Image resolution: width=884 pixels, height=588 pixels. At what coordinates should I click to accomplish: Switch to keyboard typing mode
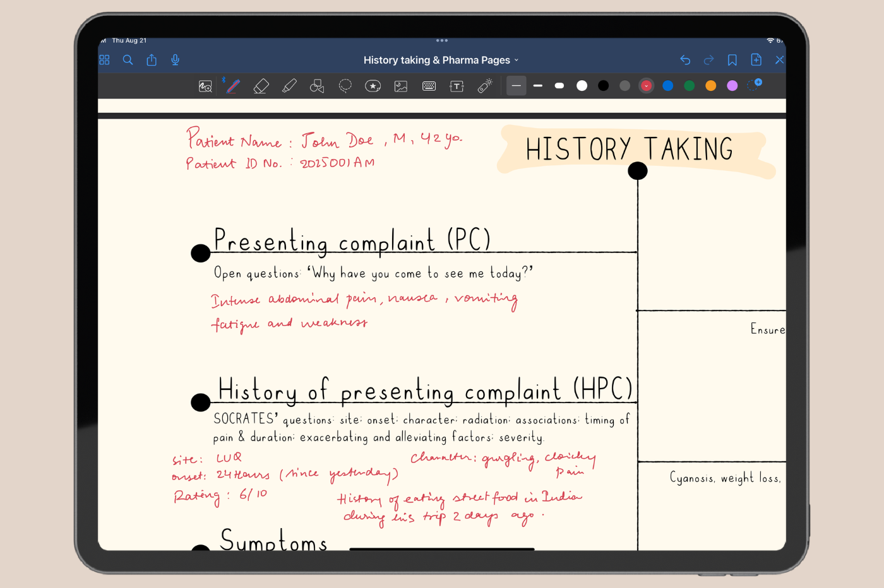(x=429, y=86)
